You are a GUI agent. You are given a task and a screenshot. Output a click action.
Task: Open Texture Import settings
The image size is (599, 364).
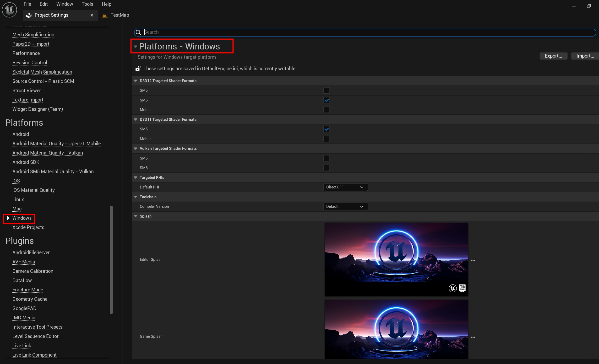point(28,100)
